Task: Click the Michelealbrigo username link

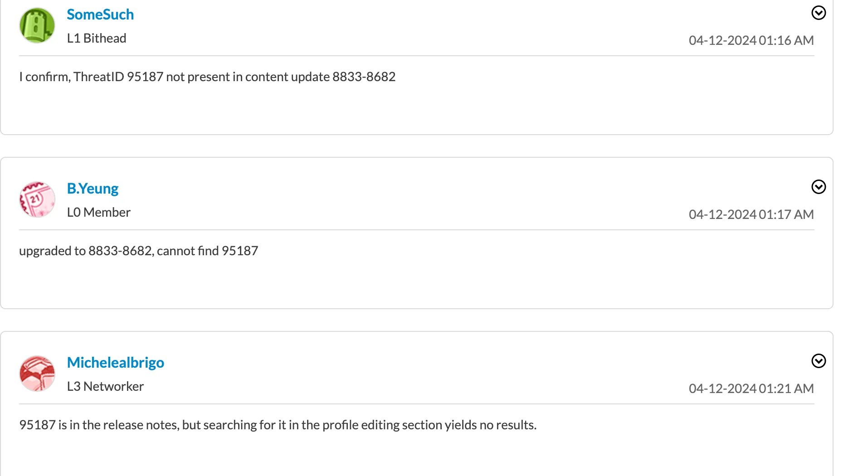Action: coord(116,362)
